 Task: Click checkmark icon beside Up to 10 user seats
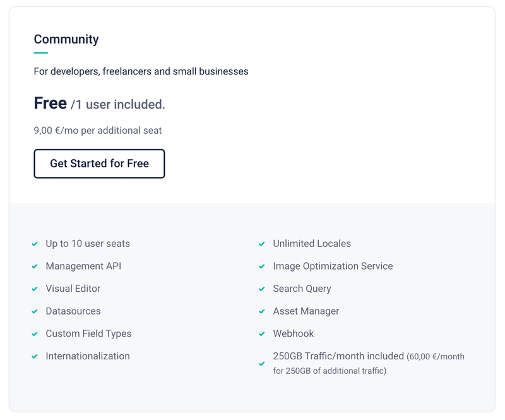tap(35, 244)
